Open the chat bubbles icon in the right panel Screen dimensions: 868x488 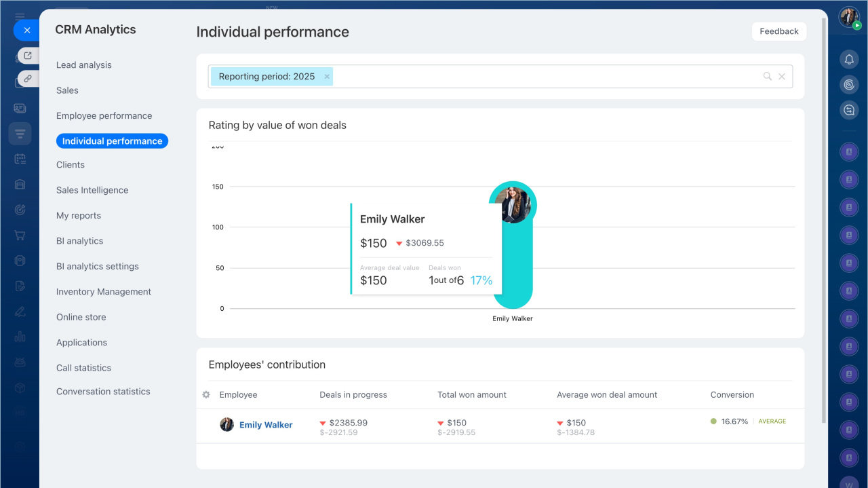coord(849,110)
